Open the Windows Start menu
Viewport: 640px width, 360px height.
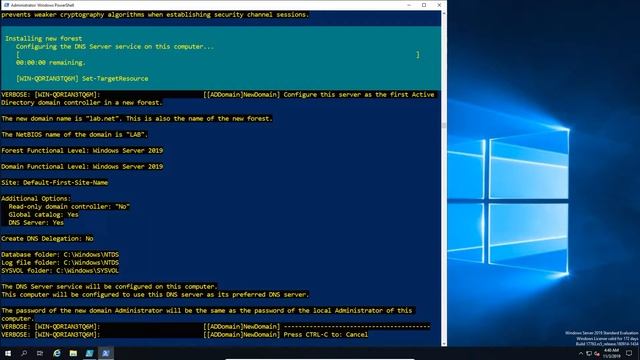click(8, 353)
